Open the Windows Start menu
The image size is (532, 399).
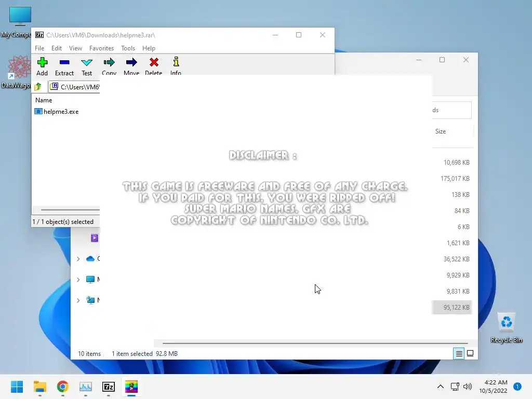tap(17, 387)
